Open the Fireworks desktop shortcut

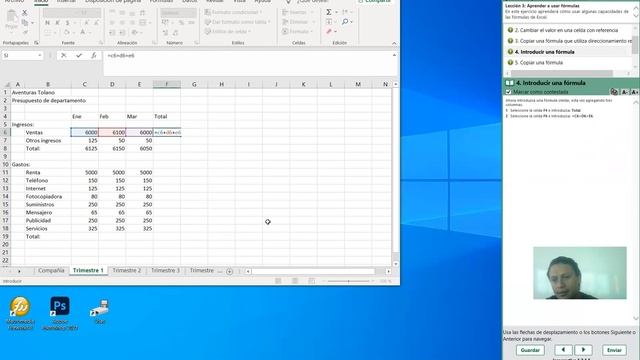(x=20, y=313)
